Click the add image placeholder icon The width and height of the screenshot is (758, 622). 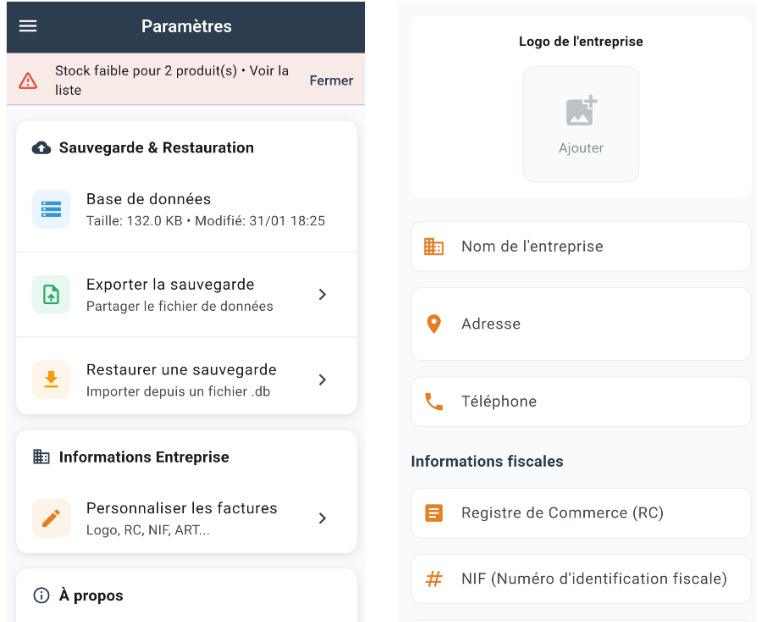coord(581,112)
